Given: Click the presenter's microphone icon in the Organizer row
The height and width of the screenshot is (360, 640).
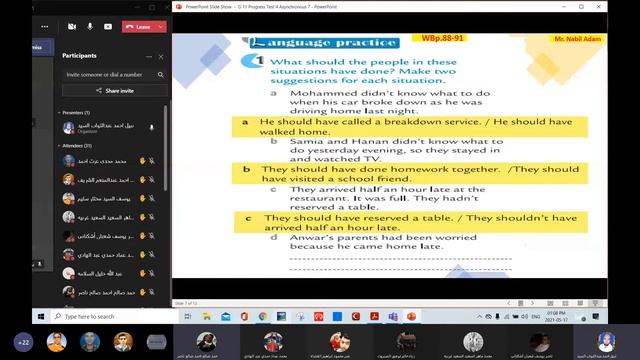Looking at the screenshot, I should tap(151, 127).
